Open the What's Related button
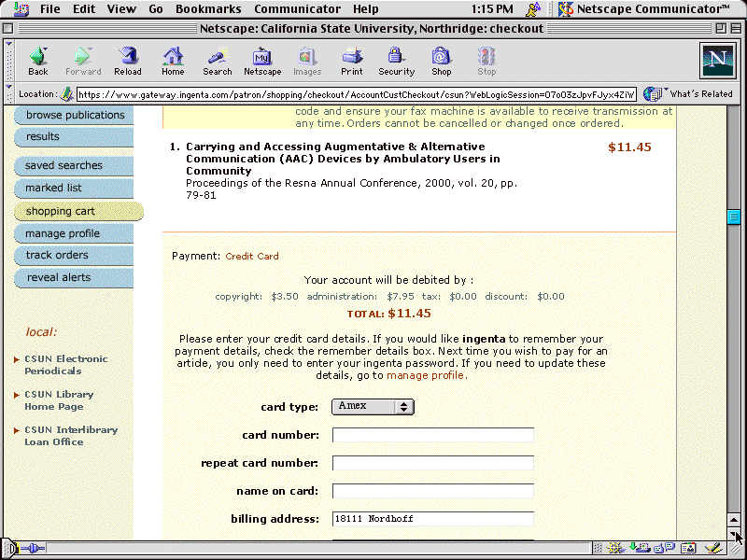Image resolution: width=747 pixels, height=560 pixels. (688, 94)
